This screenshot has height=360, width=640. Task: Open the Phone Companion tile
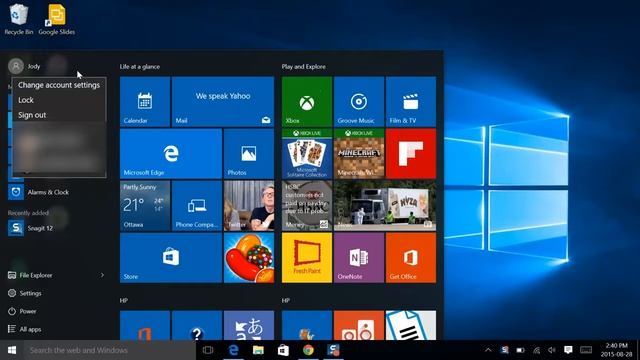(x=197, y=206)
